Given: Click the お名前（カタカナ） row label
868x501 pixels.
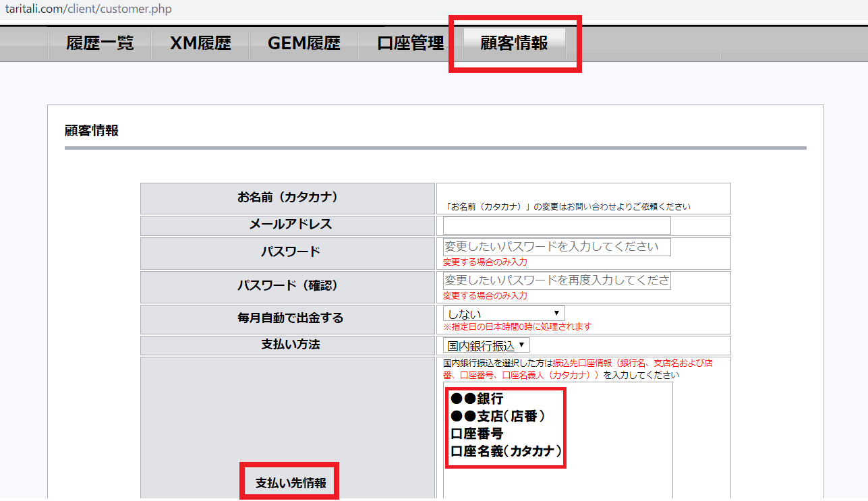Looking at the screenshot, I should pos(287,198).
